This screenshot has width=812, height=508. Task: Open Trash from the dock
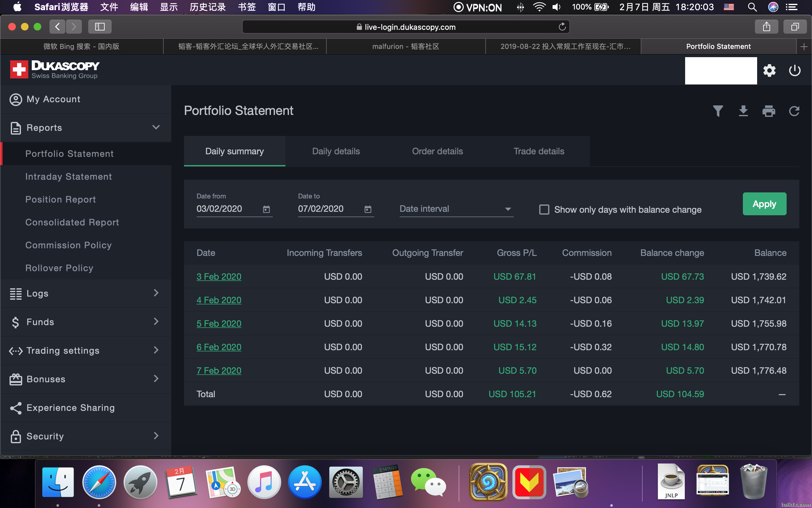pyautogui.click(x=754, y=482)
